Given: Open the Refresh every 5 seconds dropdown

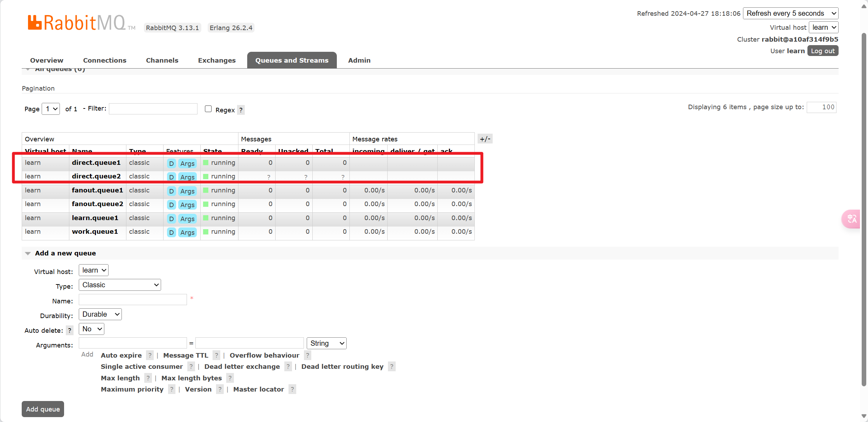Looking at the screenshot, I should 790,13.
